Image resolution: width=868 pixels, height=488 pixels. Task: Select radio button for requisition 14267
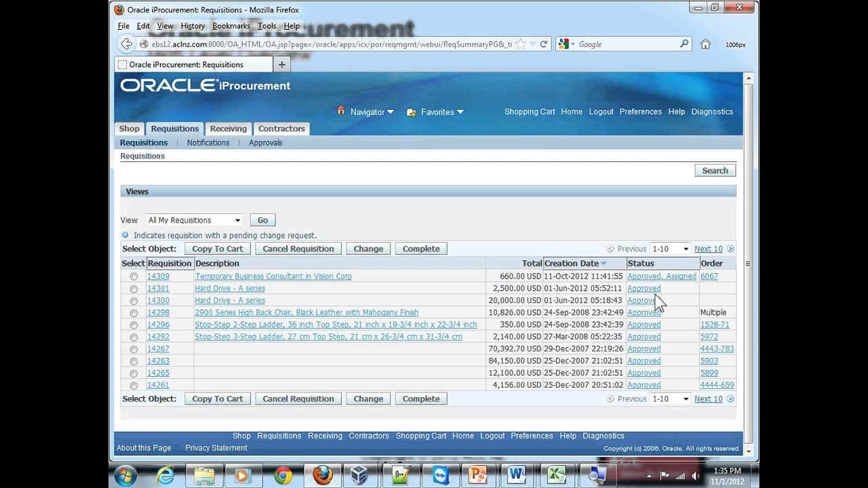pos(134,350)
